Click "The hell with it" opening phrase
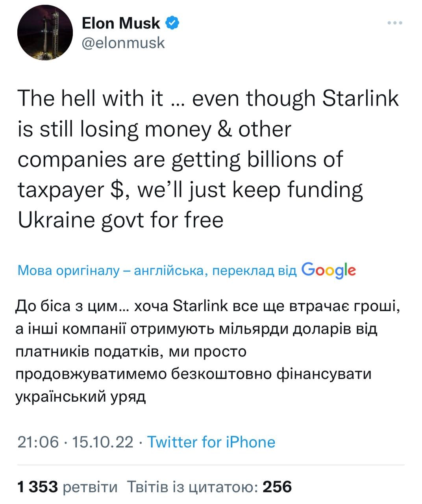This screenshot has height=504, width=422. pyautogui.click(x=90, y=98)
